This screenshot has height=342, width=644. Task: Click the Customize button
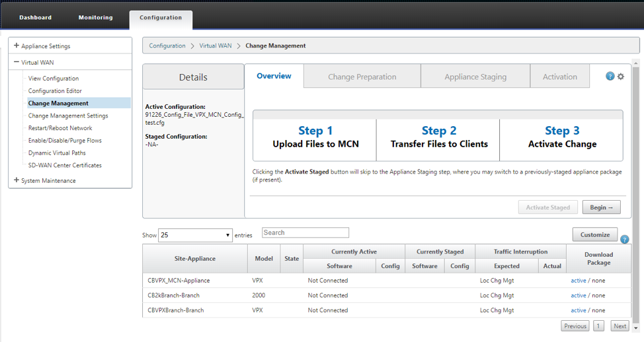[x=594, y=234]
